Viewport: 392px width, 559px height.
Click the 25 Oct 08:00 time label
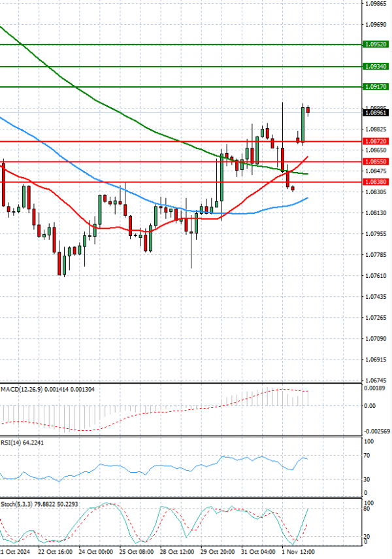point(137,552)
